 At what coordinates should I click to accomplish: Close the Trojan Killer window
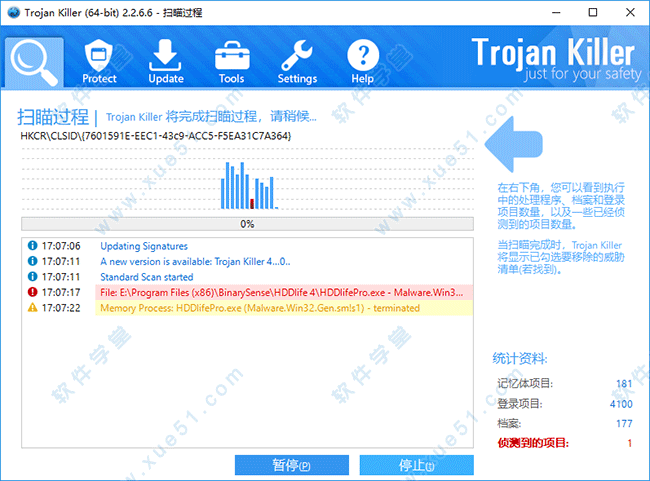[630, 12]
